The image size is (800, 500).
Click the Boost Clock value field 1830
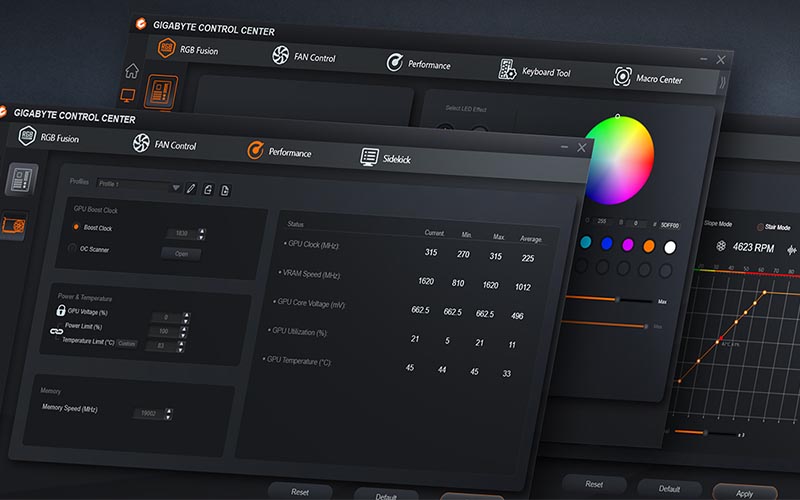point(182,233)
